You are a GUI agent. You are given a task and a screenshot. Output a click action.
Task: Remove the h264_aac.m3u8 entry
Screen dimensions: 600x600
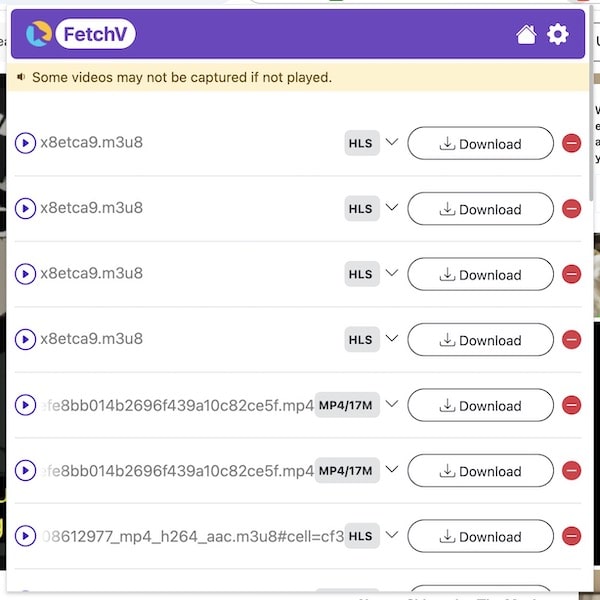(x=571, y=536)
